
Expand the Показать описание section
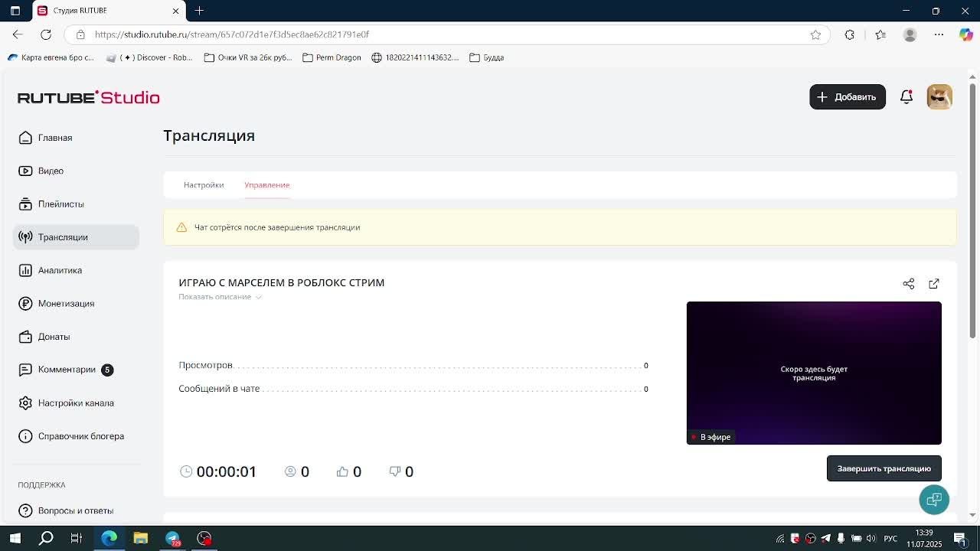point(220,297)
